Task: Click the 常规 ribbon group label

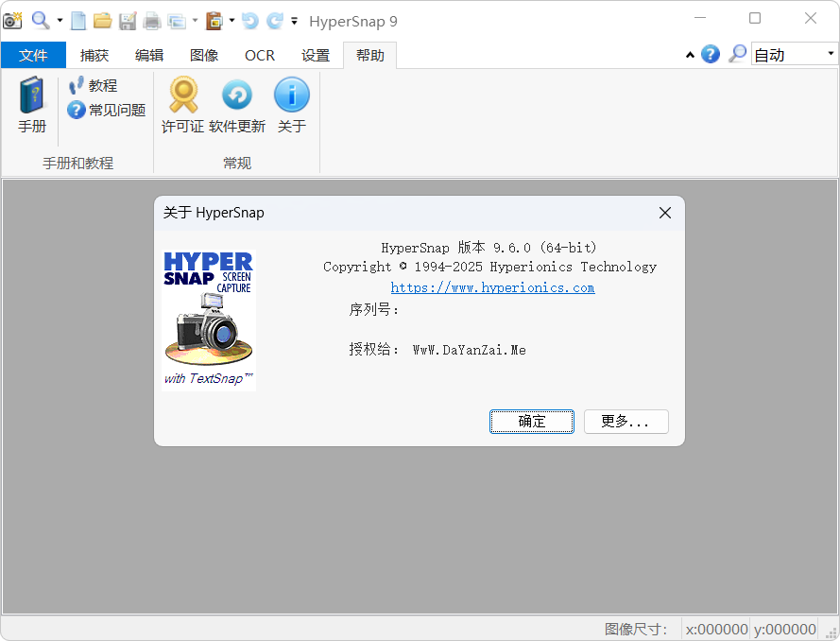Action: pyautogui.click(x=237, y=163)
